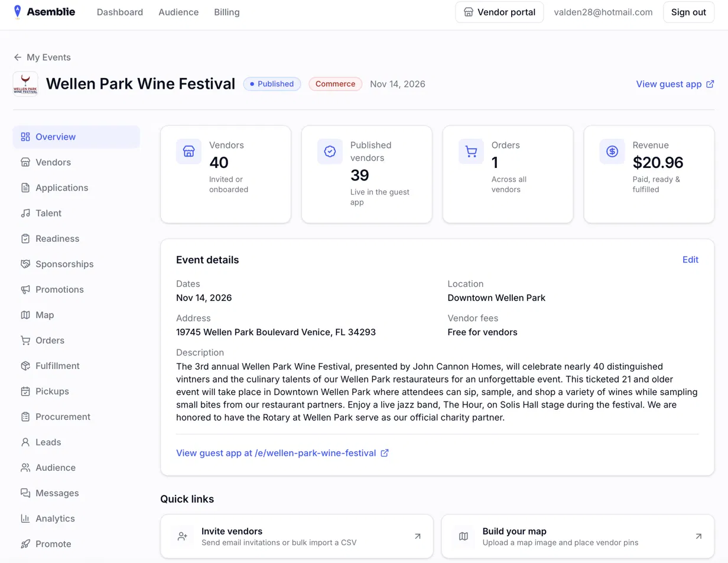This screenshot has width=728, height=563.
Task: Click the Sign out button
Action: tap(688, 12)
